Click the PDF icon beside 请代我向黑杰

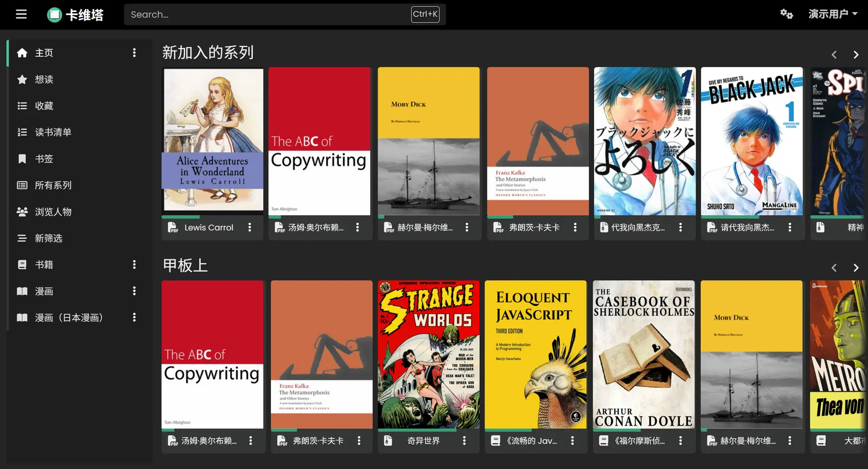tap(712, 227)
